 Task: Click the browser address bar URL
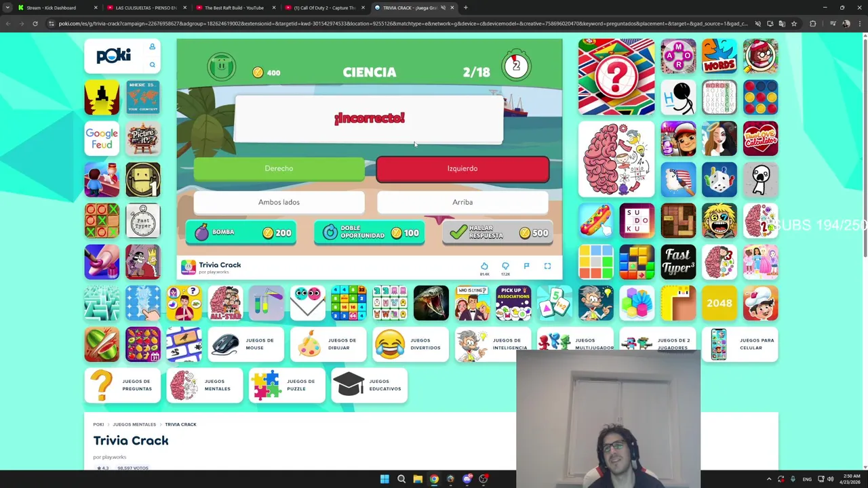coord(403,24)
